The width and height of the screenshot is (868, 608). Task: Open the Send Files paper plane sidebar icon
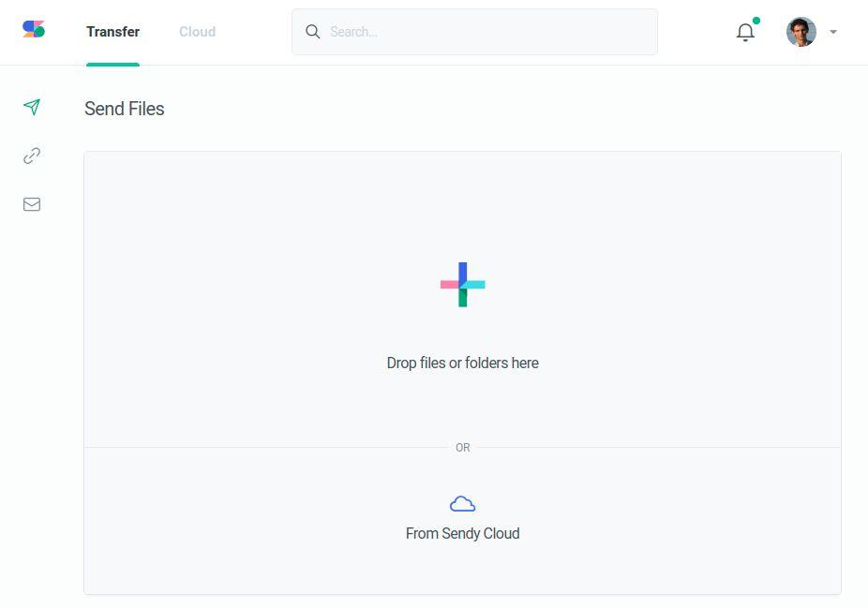coord(32,107)
